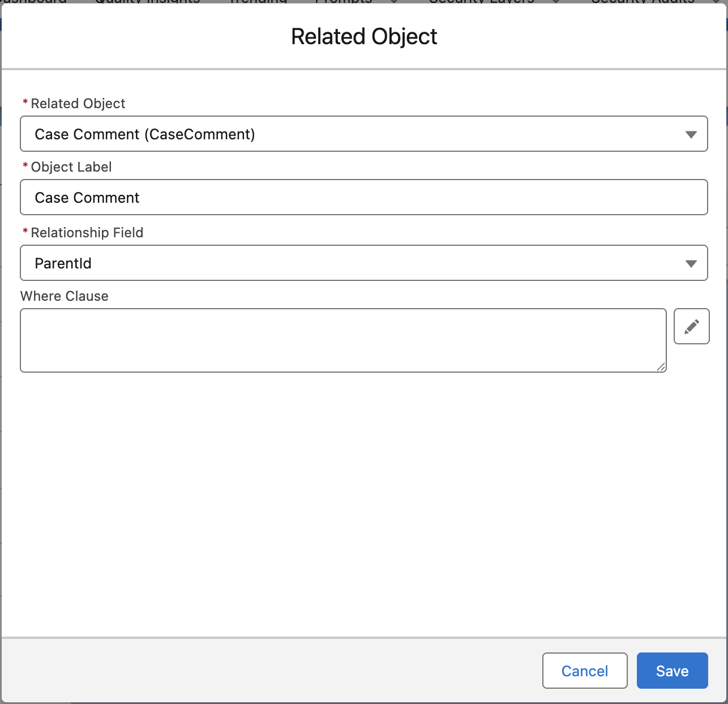Image resolution: width=728 pixels, height=704 pixels.
Task: Expand the Relationship Field dropdown arrow
Action: (691, 263)
